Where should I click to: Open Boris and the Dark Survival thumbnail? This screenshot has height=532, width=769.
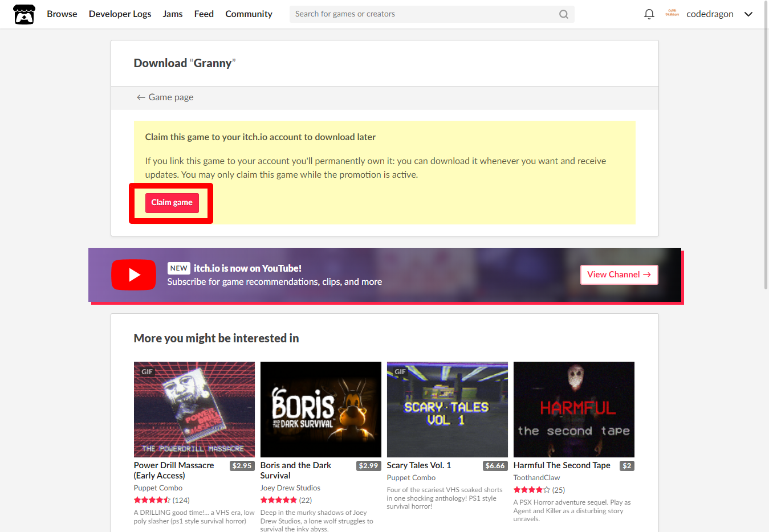[x=321, y=410]
